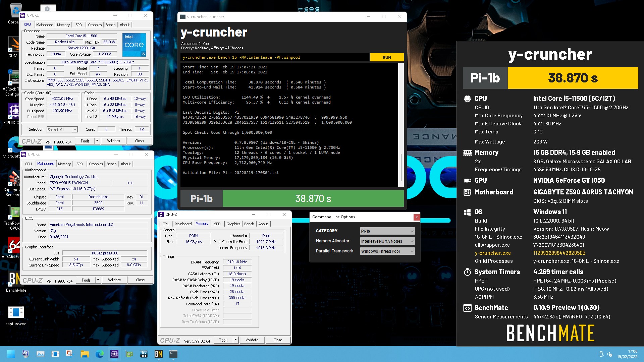The height and width of the screenshot is (362, 644).
Task: Click the Z590 AORUS TACHYON model field
Action: pos(80,183)
